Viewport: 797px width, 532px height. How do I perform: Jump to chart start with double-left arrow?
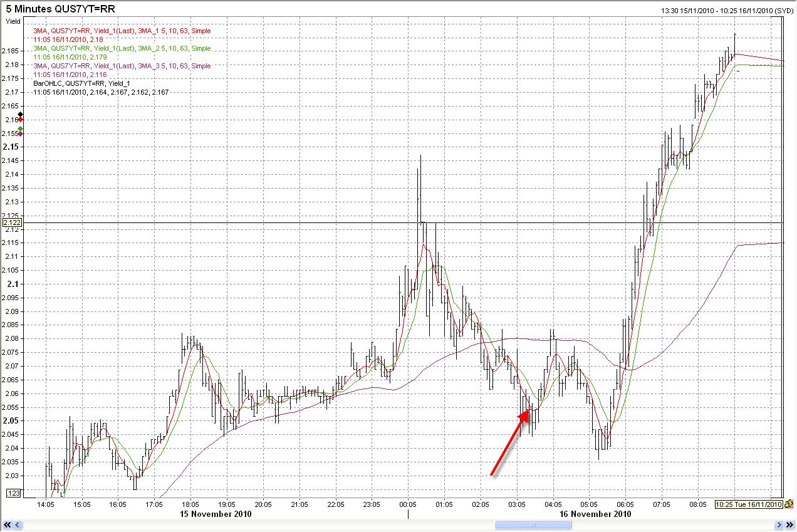7,524
